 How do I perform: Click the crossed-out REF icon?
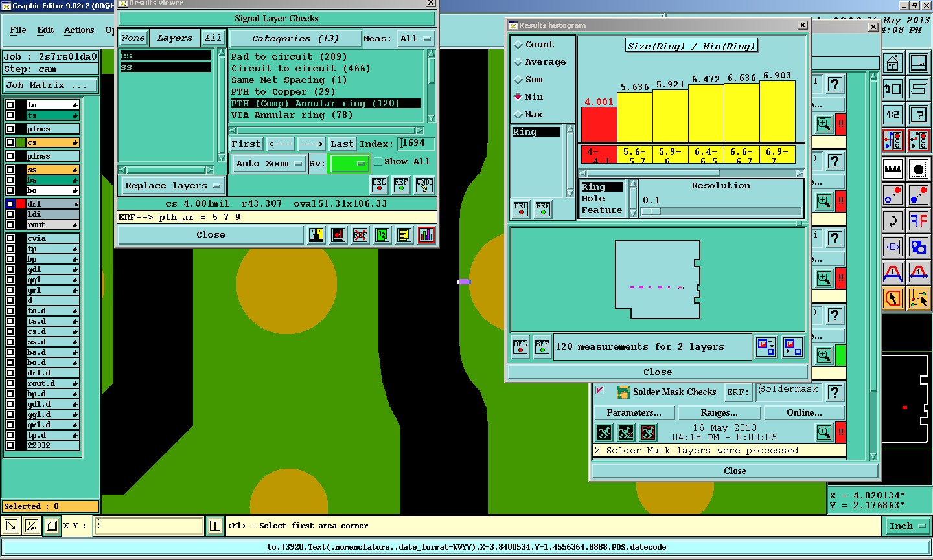[x=360, y=235]
